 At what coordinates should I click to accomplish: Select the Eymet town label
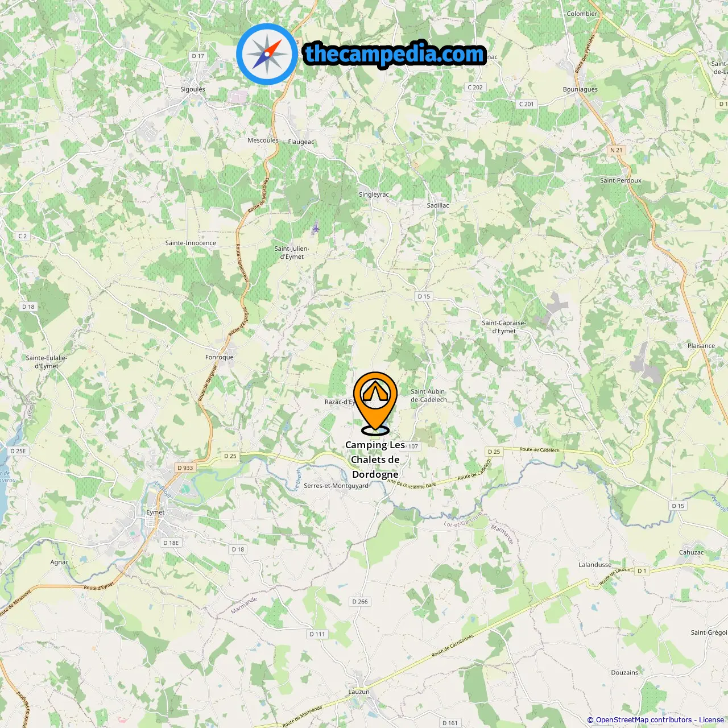[155, 512]
